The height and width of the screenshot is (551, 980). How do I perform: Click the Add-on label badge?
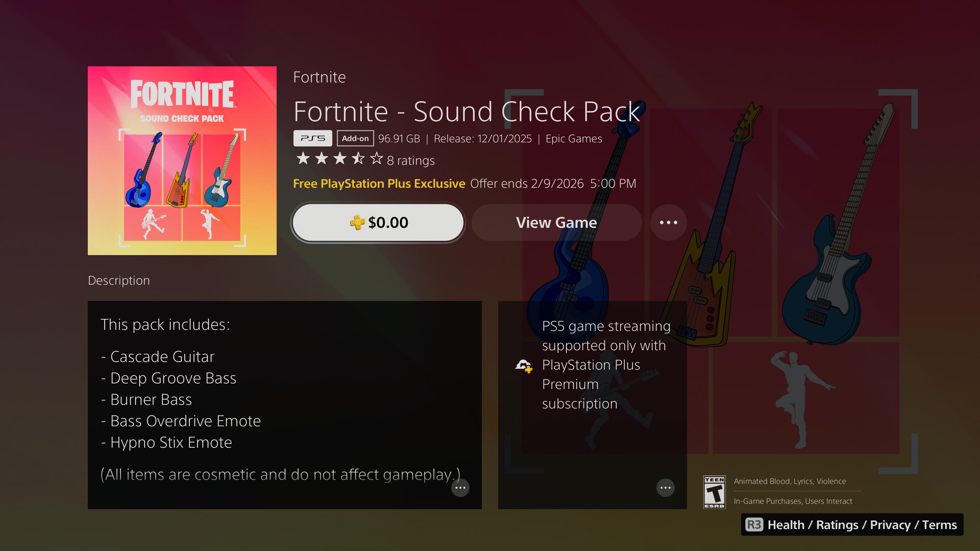(x=355, y=139)
